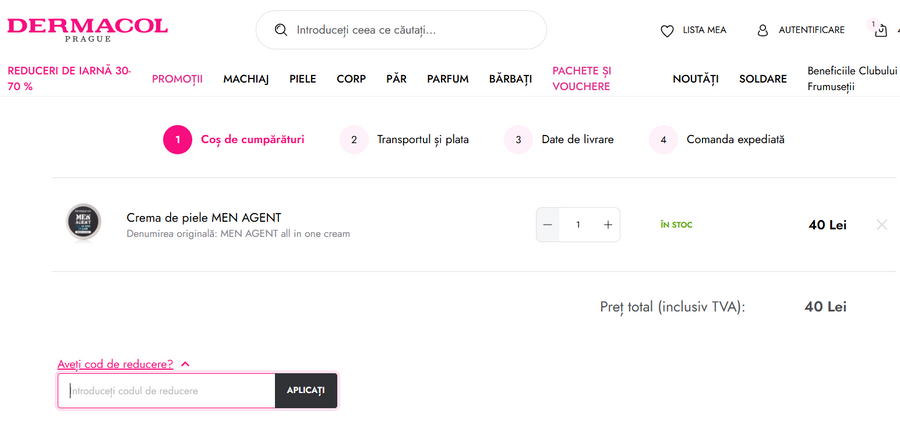Increase quantity with the plus button
This screenshot has width=900, height=422.
[x=607, y=225]
